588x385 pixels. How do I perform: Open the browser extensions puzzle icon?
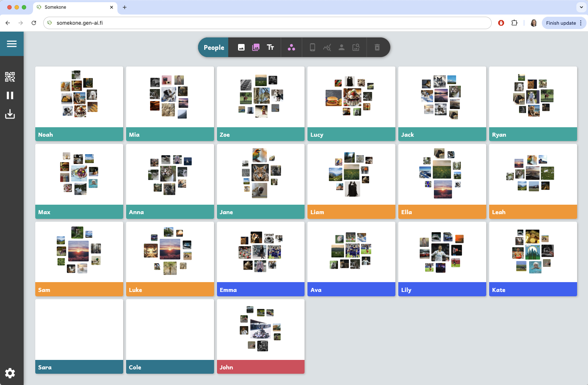[514, 23]
